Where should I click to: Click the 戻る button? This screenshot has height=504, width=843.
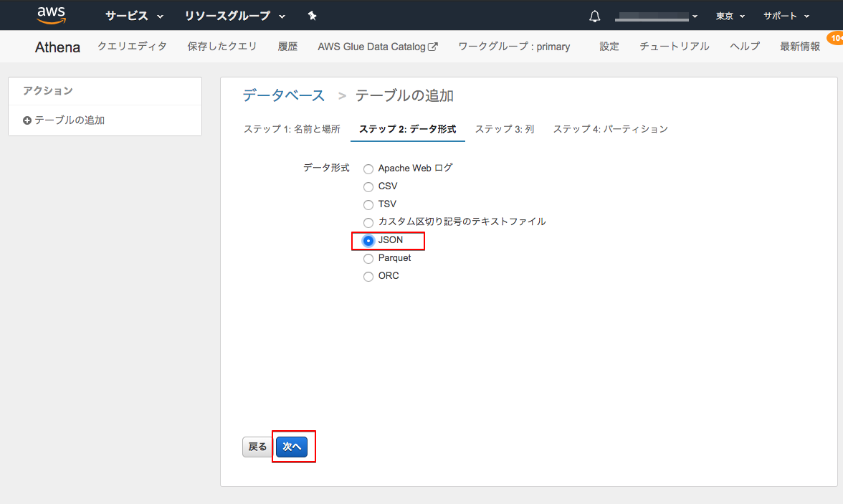[257, 447]
